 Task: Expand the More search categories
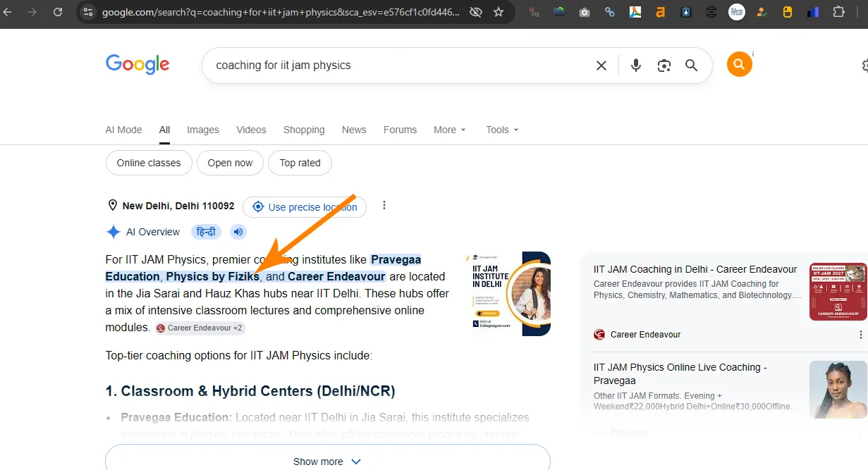tap(450, 130)
